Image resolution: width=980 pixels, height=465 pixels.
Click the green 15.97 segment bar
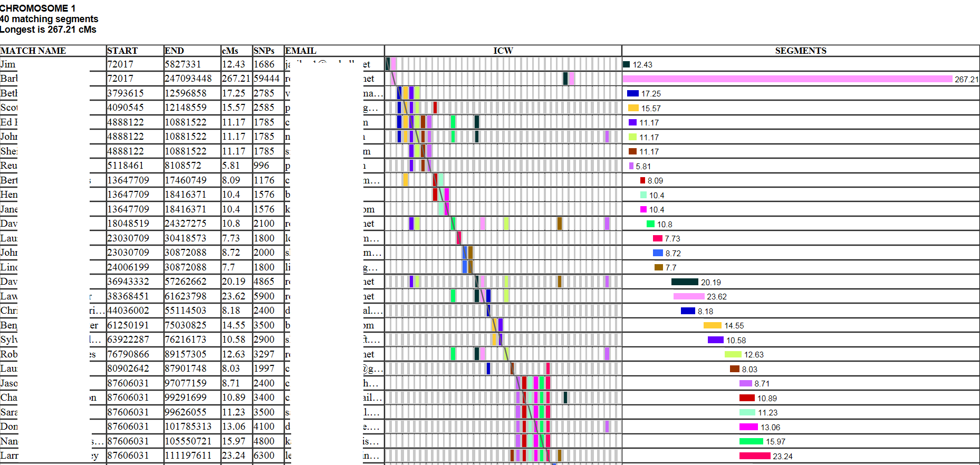(751, 442)
